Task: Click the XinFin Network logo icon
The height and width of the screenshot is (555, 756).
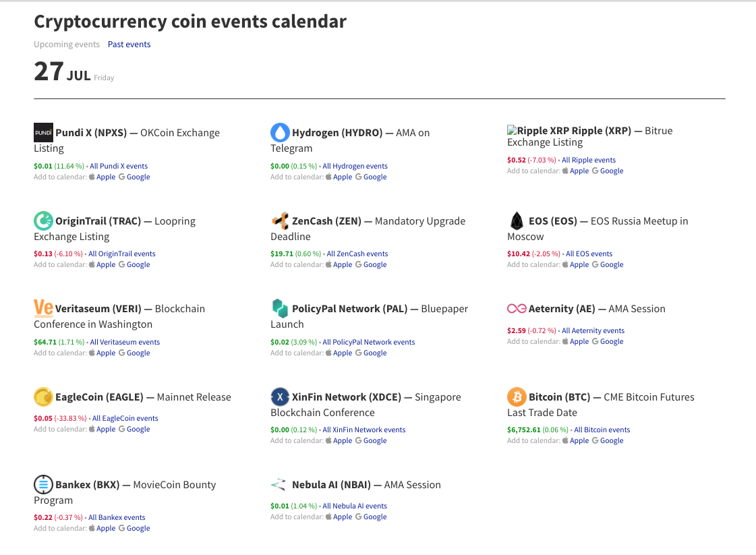Action: (x=280, y=397)
